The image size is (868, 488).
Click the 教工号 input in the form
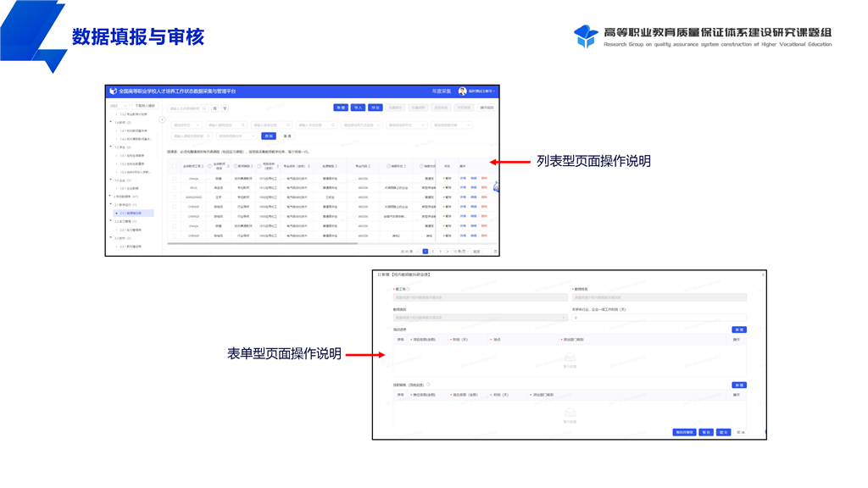click(x=480, y=297)
